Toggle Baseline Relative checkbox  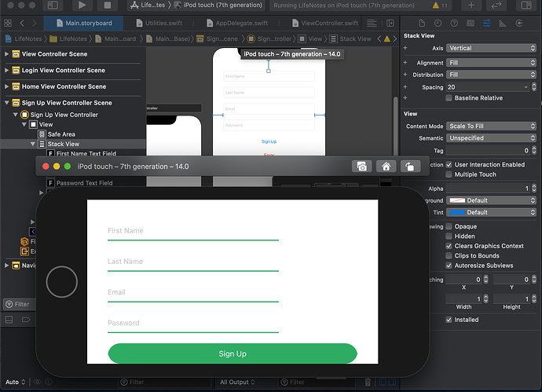coord(449,98)
